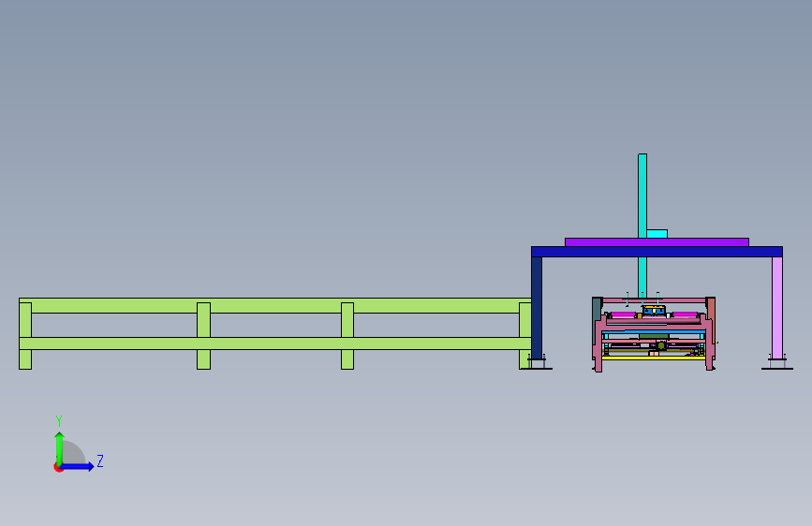Select the navy left gantry leg
The width and height of the screenshot is (812, 526).
[x=537, y=308]
